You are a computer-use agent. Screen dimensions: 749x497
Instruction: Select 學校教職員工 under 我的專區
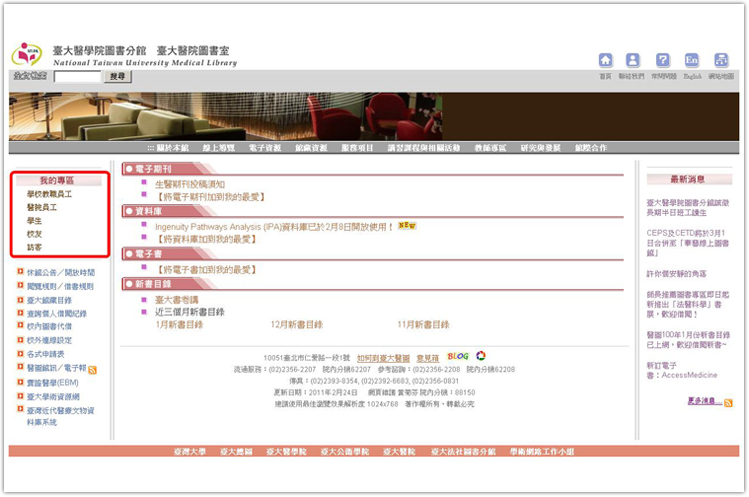pos(49,194)
